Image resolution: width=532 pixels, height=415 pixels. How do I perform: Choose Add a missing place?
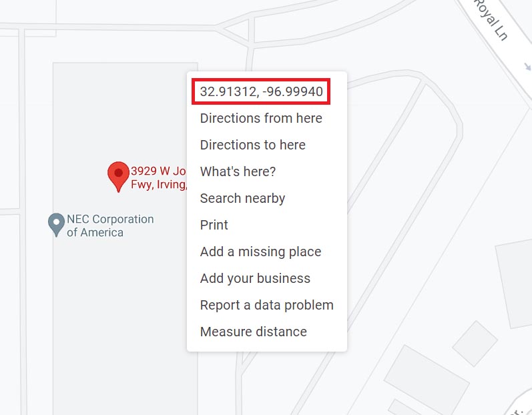click(260, 252)
